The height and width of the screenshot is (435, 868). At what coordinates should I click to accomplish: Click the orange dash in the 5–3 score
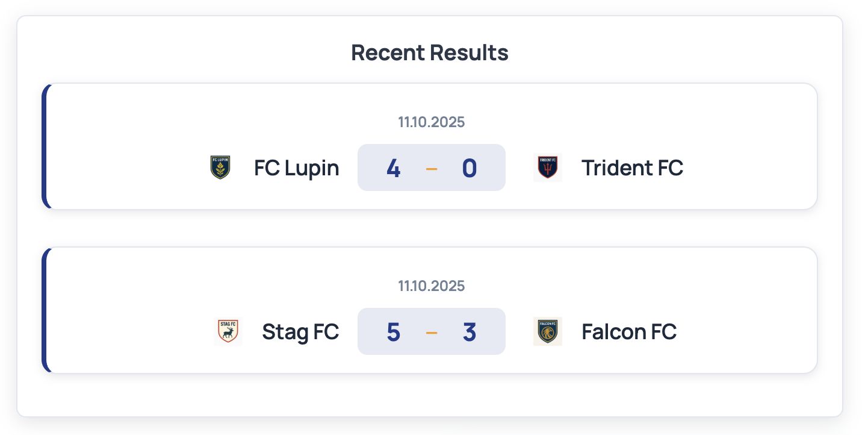coord(432,332)
